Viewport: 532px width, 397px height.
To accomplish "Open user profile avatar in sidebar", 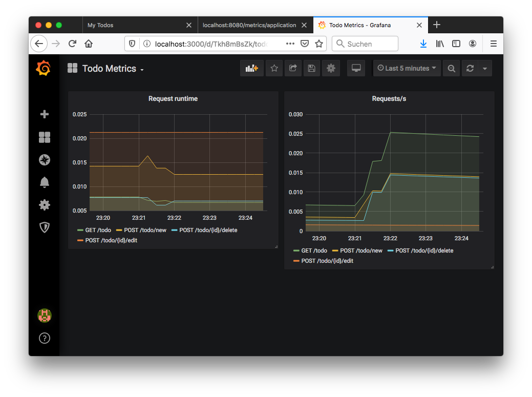I will point(45,316).
